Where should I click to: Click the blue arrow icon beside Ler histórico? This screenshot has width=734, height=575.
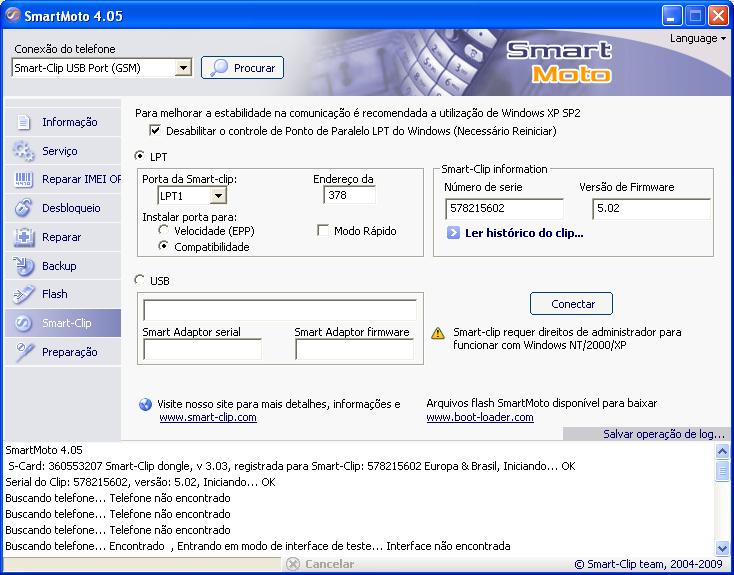click(x=453, y=233)
